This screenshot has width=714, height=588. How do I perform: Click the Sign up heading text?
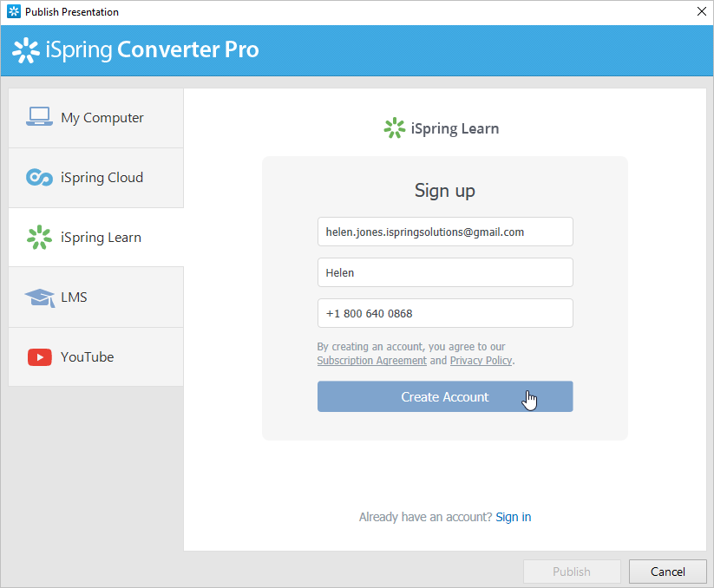445,191
